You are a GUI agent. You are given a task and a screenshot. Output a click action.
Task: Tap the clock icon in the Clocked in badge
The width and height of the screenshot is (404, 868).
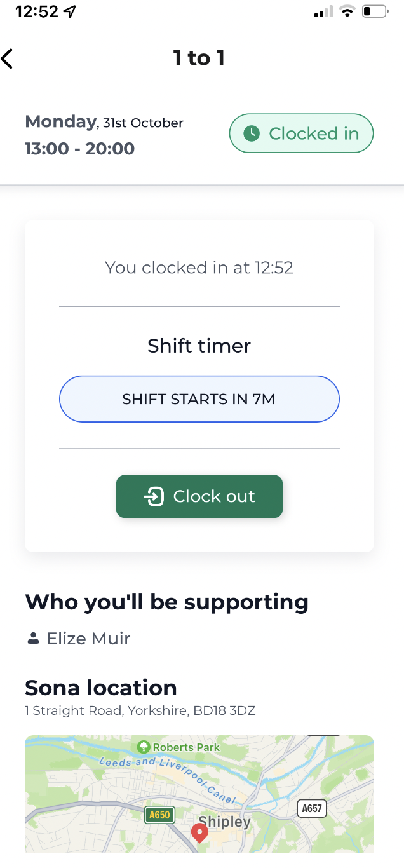[x=253, y=133]
